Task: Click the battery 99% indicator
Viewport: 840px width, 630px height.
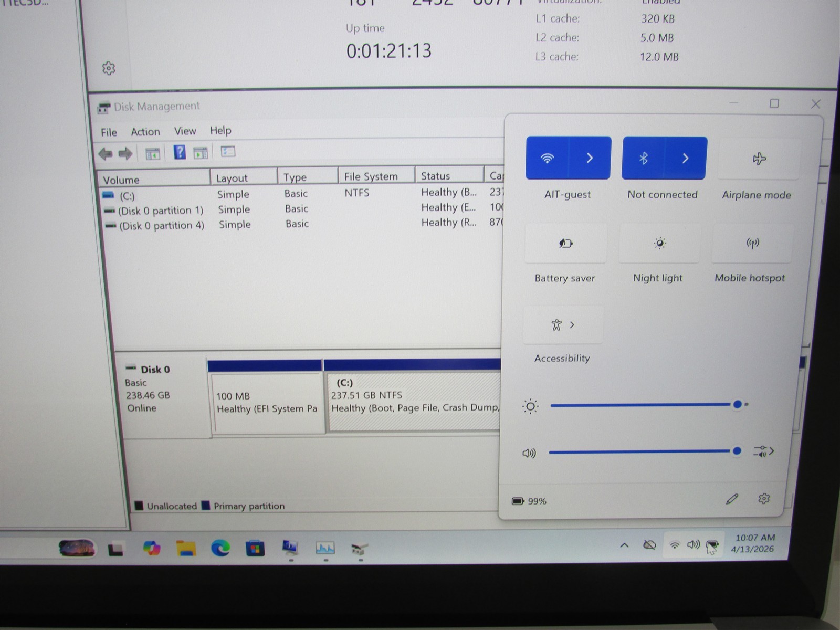Action: point(529,501)
